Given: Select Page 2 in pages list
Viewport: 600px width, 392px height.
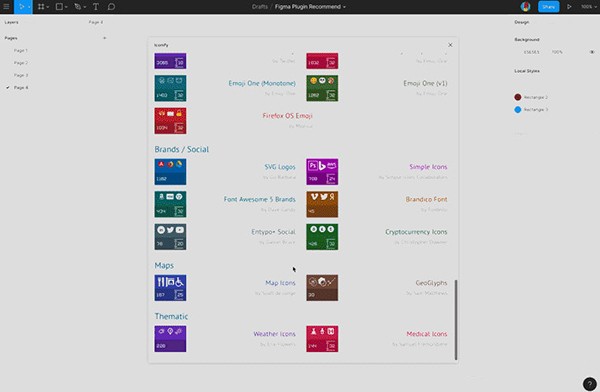Looking at the screenshot, I should pos(21,63).
